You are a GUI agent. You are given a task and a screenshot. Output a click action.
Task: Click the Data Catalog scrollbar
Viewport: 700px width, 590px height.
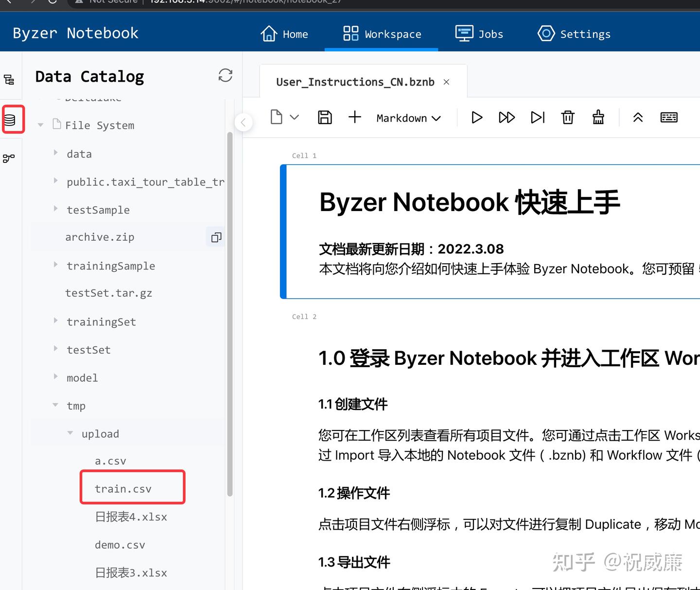[x=229, y=314]
